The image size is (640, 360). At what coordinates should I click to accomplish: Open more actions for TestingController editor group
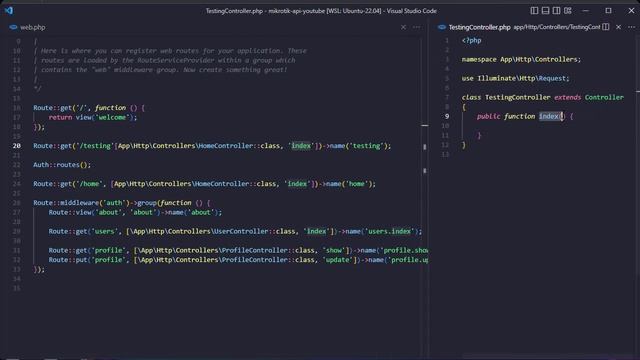(x=631, y=27)
